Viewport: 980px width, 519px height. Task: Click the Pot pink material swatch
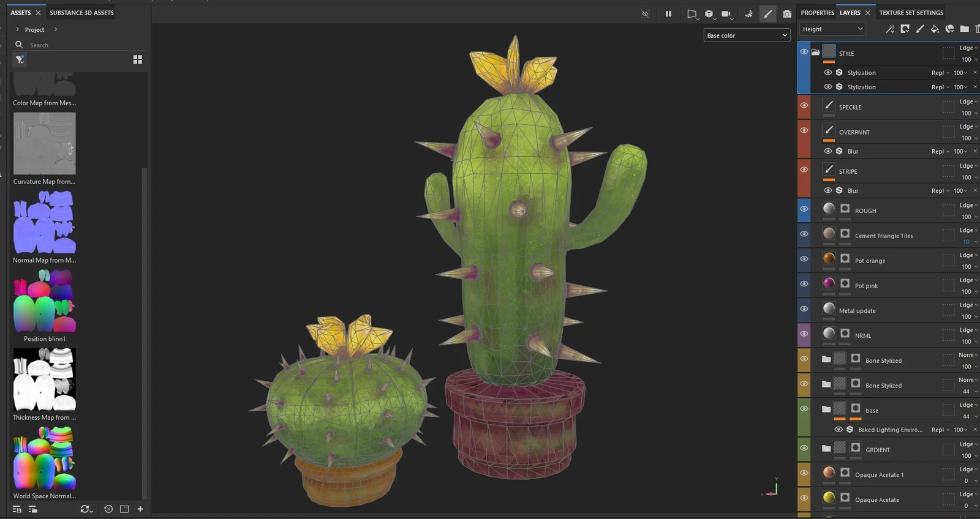pos(829,283)
